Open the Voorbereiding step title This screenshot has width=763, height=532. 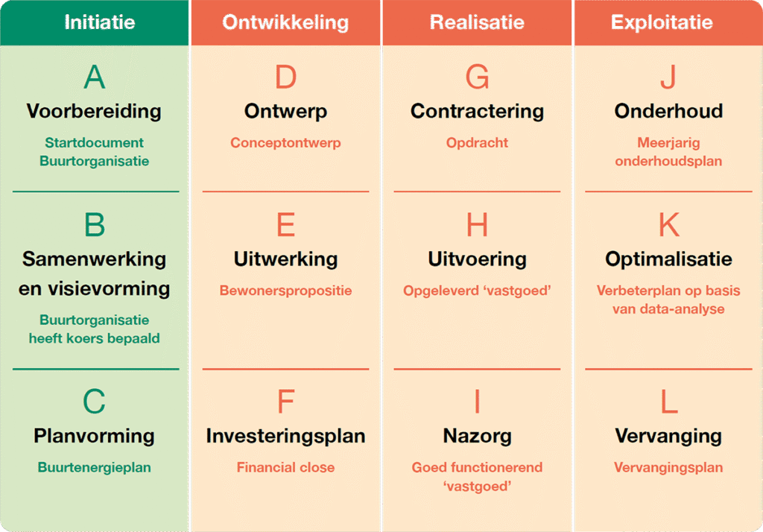pyautogui.click(x=94, y=111)
